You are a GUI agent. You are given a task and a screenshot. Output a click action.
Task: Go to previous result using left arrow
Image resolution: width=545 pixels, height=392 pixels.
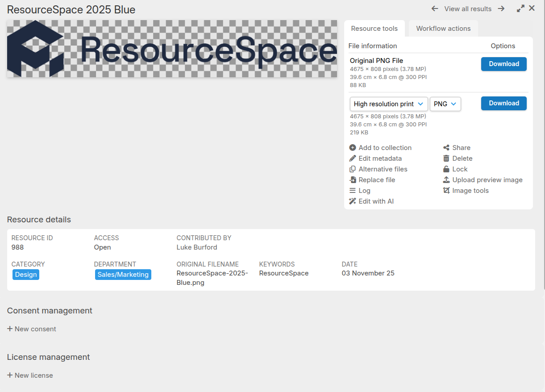tap(434, 8)
